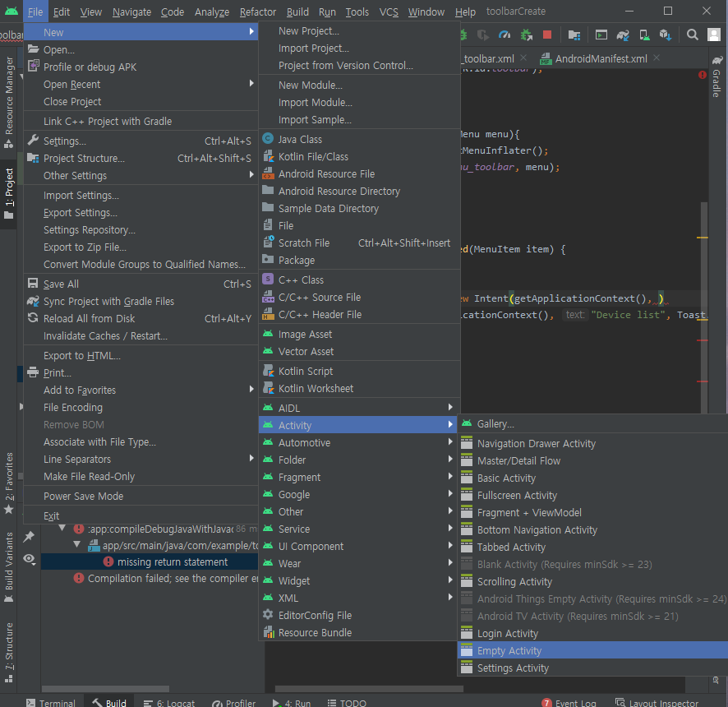Open the Gradle side panel
The width and height of the screenshot is (728, 707).
[x=718, y=77]
